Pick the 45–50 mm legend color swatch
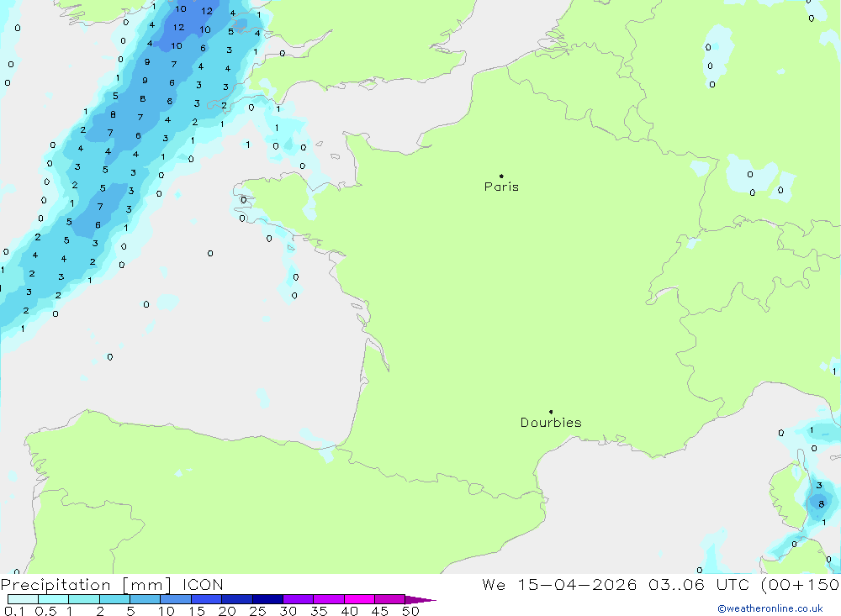The height and width of the screenshot is (616, 841). [390, 599]
